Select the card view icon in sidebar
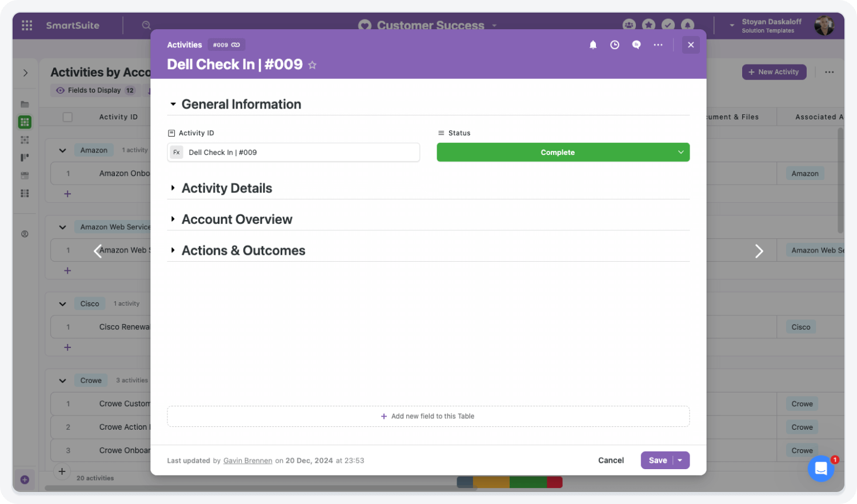 [25, 140]
